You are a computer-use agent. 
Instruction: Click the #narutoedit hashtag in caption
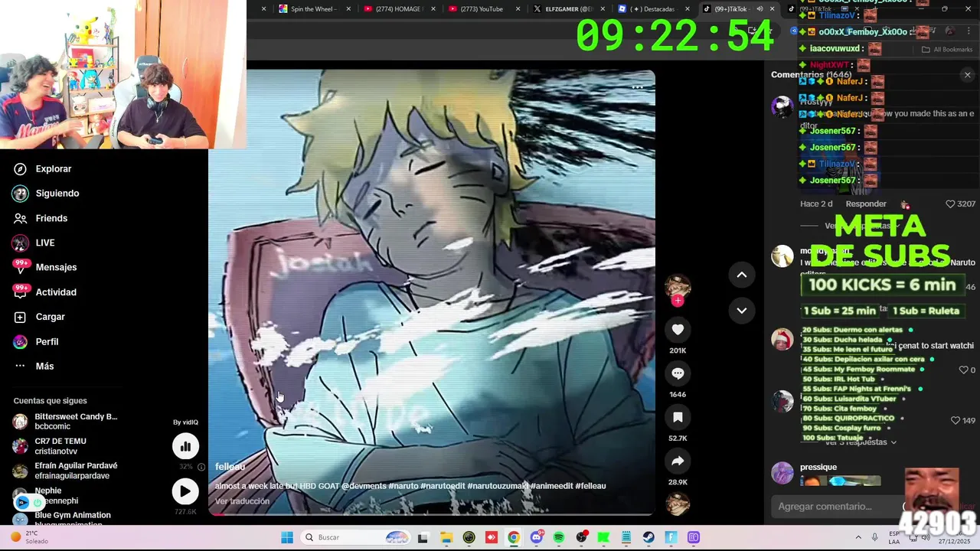[x=443, y=486]
